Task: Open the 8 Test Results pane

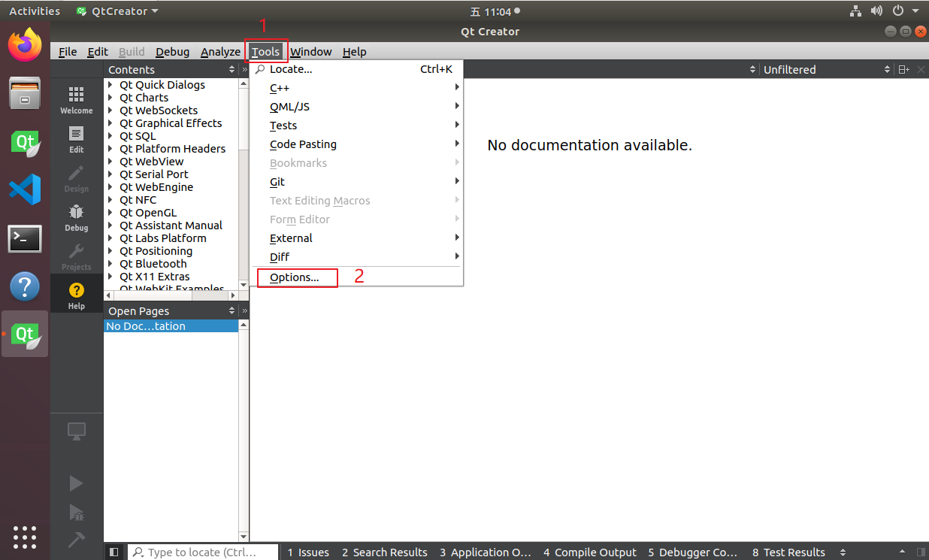Action: click(x=788, y=552)
